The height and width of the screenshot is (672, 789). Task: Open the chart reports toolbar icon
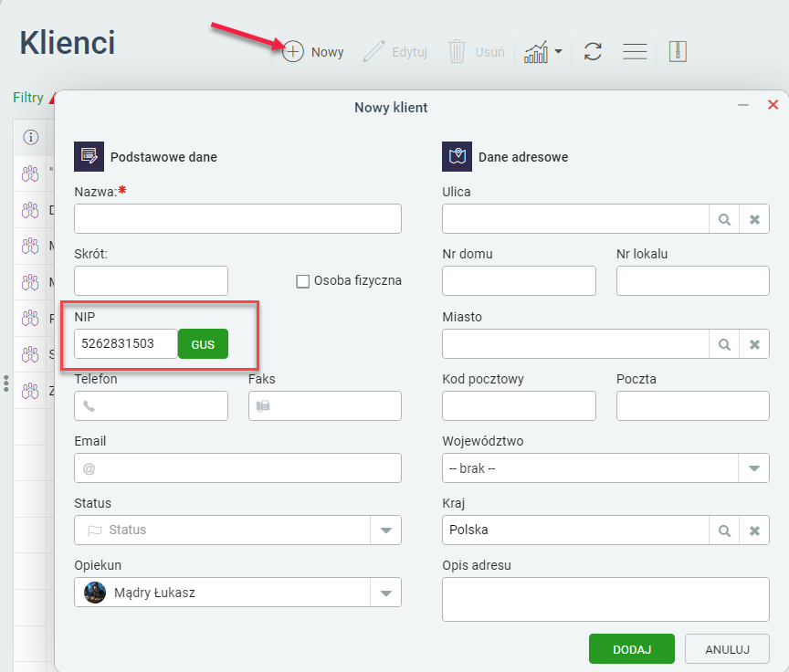click(x=536, y=52)
